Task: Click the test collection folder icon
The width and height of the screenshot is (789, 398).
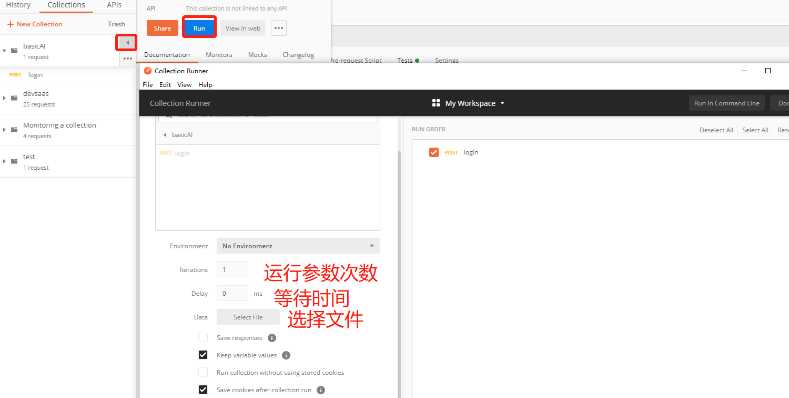Action: [14, 162]
